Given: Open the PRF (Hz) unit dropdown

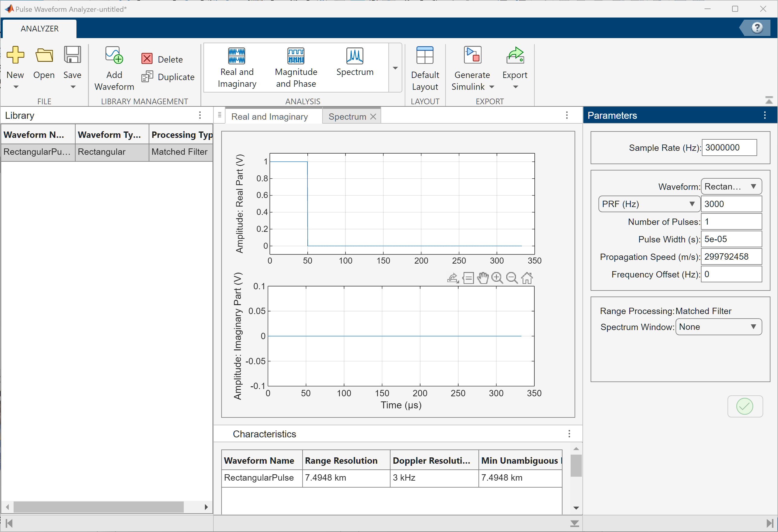Looking at the screenshot, I should [x=648, y=204].
